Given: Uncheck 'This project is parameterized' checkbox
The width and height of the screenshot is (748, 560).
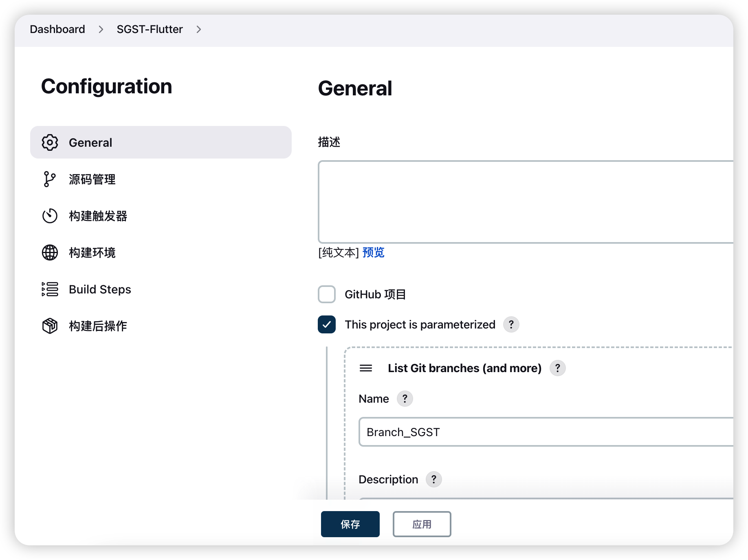Looking at the screenshot, I should point(327,325).
